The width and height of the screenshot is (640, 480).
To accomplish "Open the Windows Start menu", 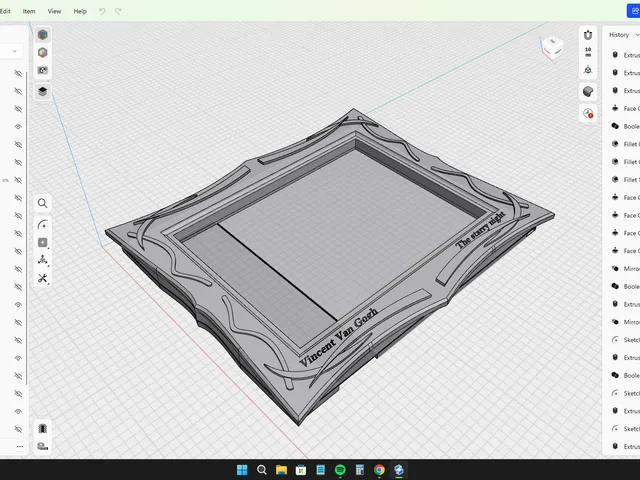I will 242,470.
